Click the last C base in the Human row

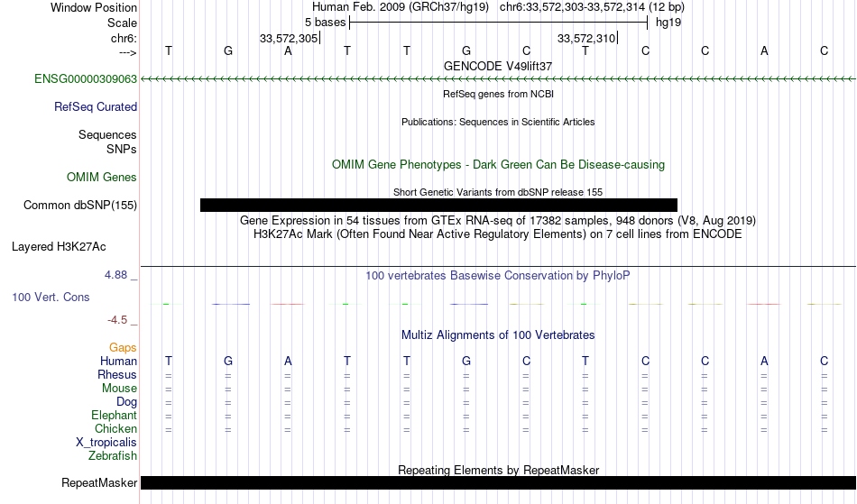pyautogui.click(x=824, y=361)
